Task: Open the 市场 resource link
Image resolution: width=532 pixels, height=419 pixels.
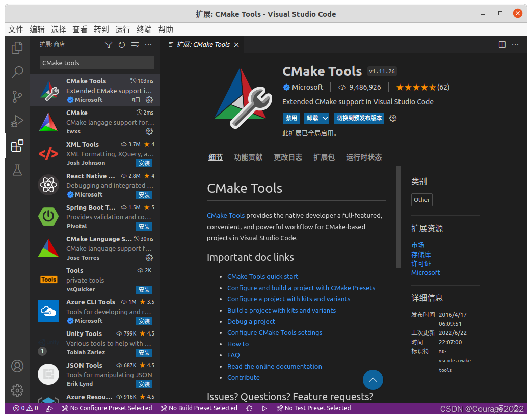Action: point(418,245)
